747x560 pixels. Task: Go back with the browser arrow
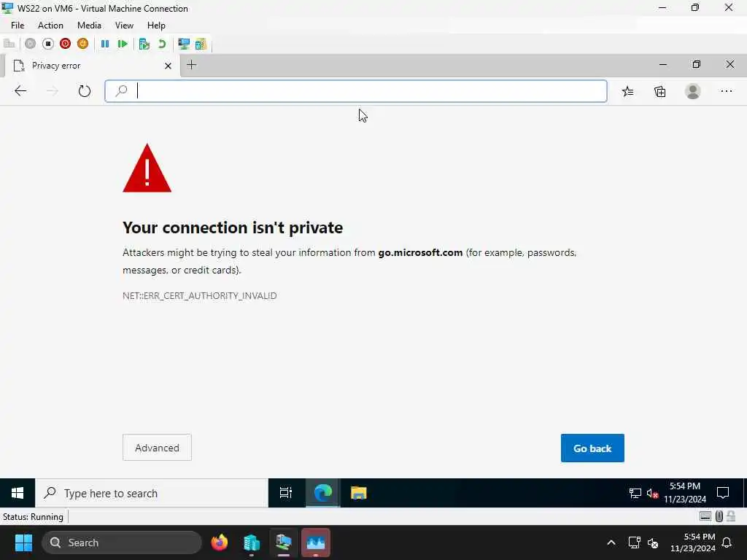(x=20, y=91)
